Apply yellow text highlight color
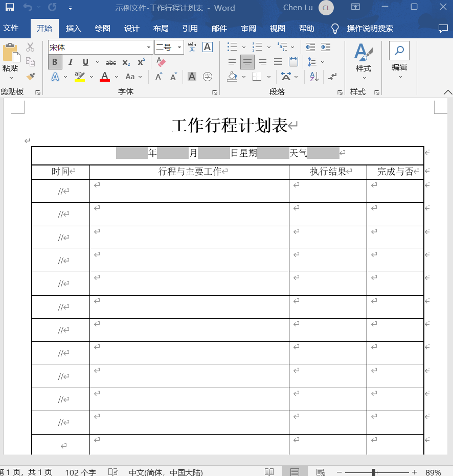453x476 pixels. point(80,76)
